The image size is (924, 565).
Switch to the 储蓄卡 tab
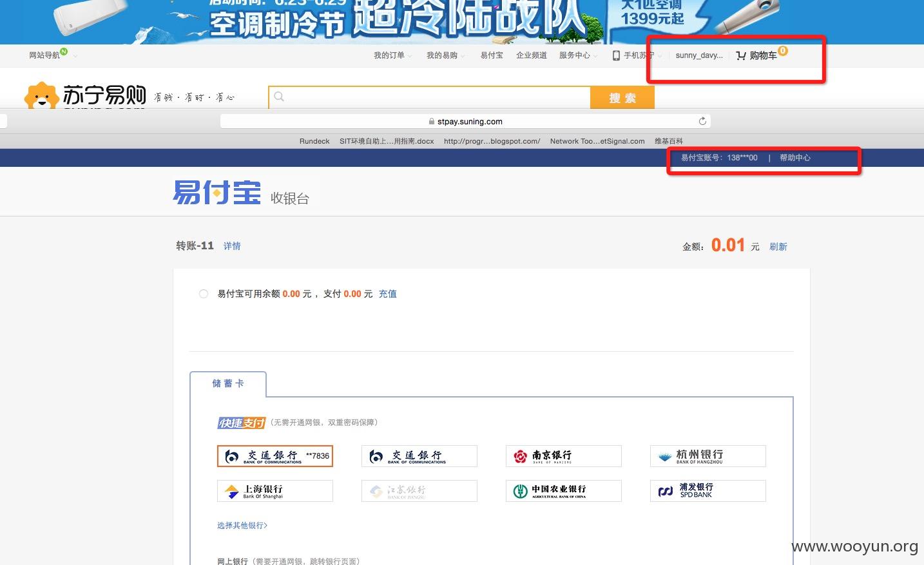[x=228, y=383]
